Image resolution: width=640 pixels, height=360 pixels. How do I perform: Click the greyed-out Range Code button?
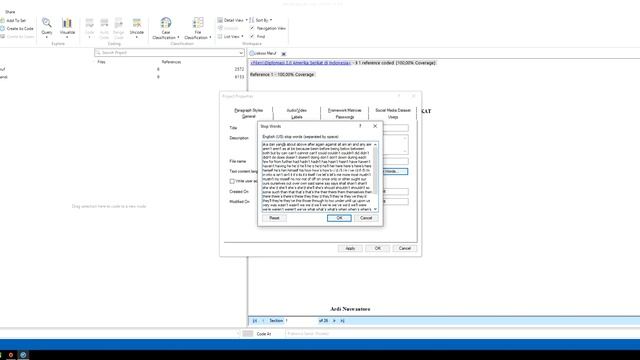pyautogui.click(x=118, y=28)
